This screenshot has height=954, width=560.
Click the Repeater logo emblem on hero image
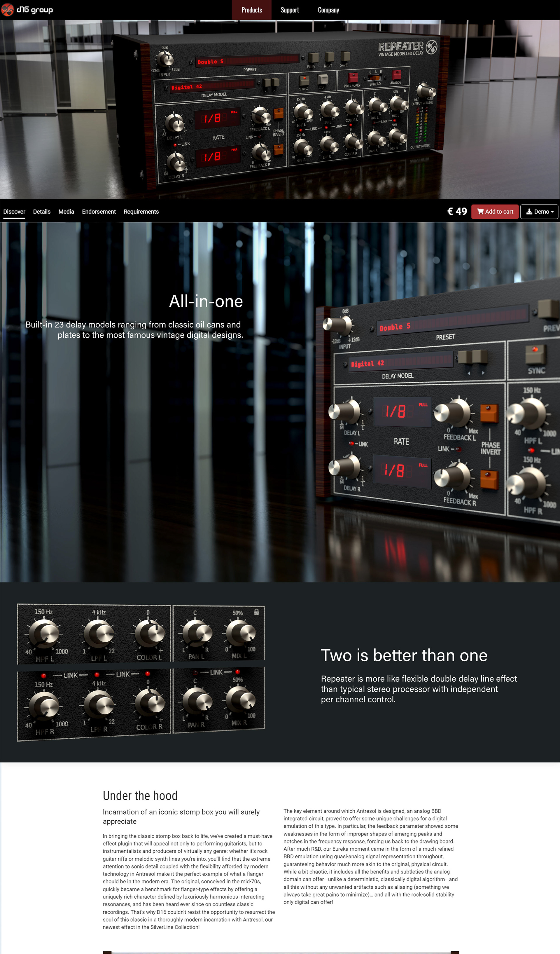pos(431,47)
